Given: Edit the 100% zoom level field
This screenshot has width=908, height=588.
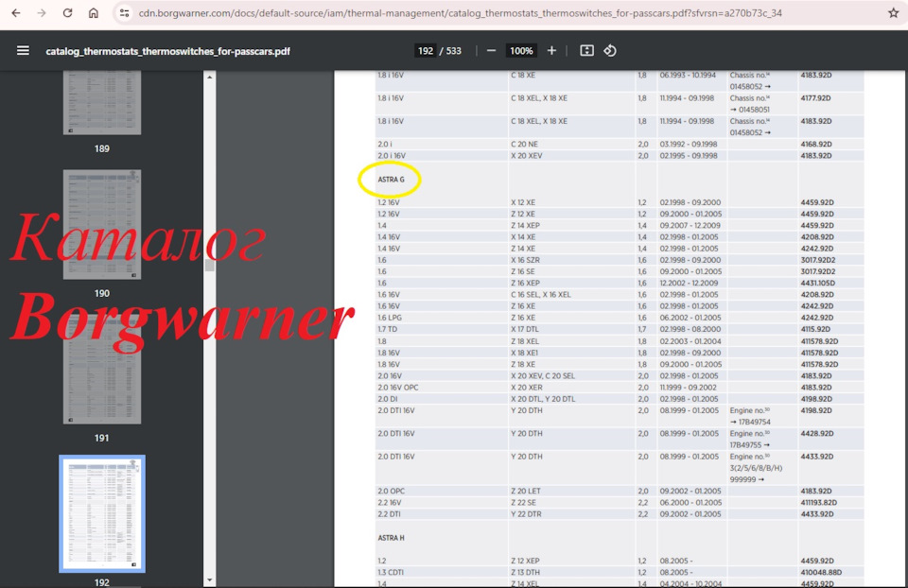Looking at the screenshot, I should point(521,51).
